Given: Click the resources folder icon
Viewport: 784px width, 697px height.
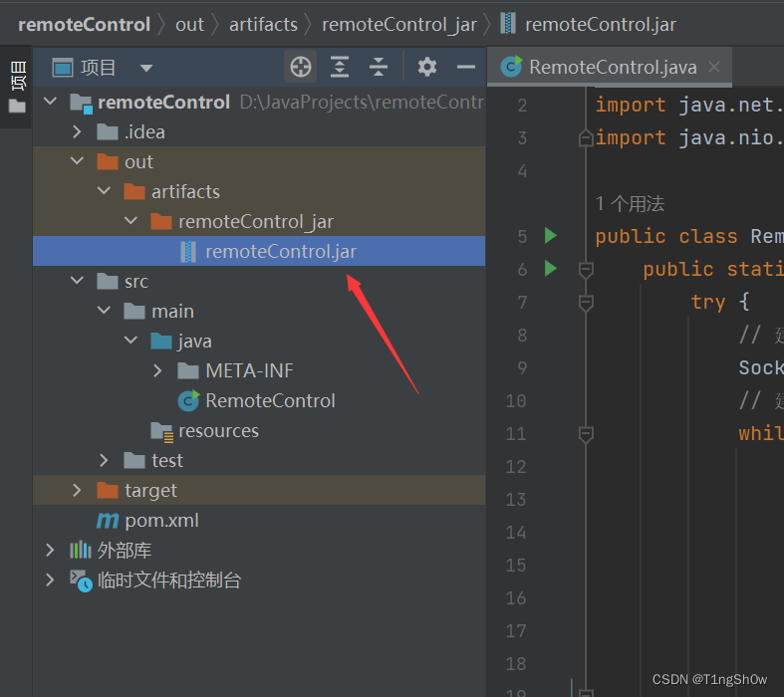Looking at the screenshot, I should (x=162, y=432).
